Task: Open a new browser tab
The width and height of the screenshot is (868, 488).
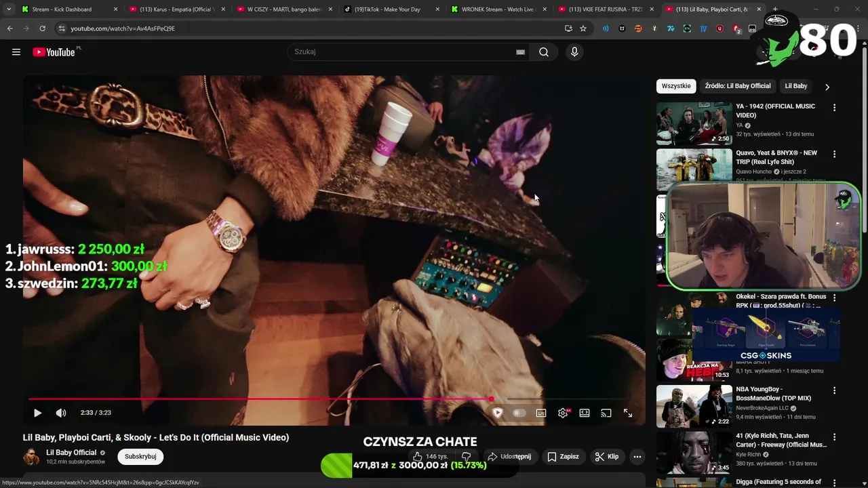Action: pos(775,9)
